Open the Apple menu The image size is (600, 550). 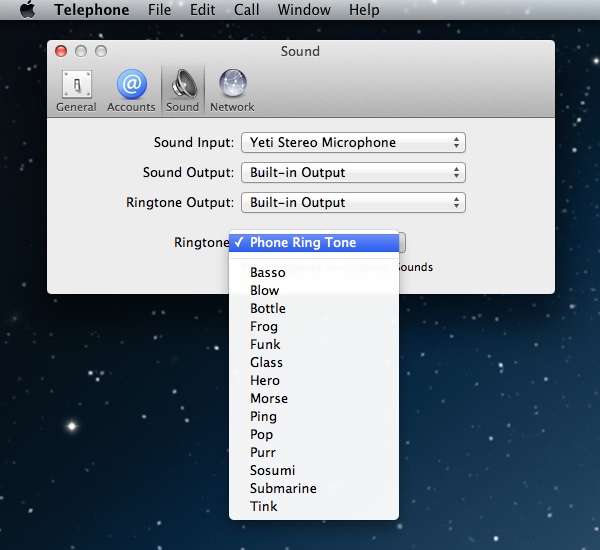pyautogui.click(x=27, y=9)
